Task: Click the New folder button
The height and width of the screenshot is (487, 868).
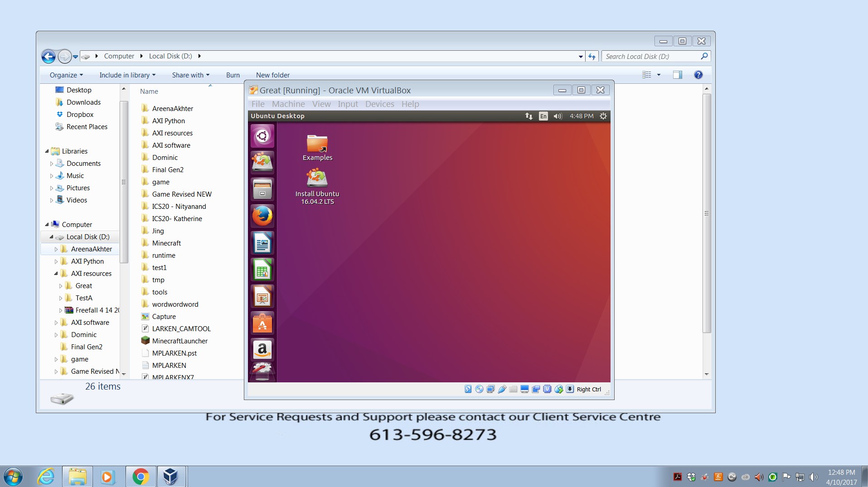Action: [272, 75]
